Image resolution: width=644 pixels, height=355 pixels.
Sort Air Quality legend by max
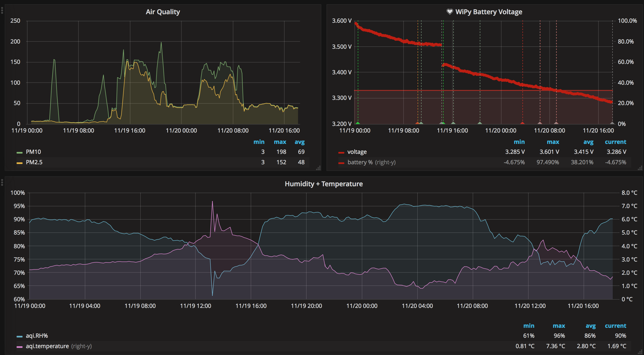coord(280,142)
